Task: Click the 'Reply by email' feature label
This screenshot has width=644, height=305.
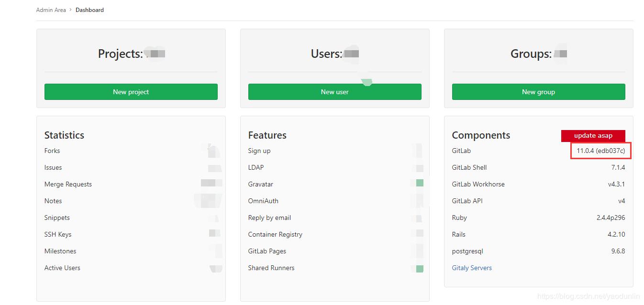Action: coord(269,218)
